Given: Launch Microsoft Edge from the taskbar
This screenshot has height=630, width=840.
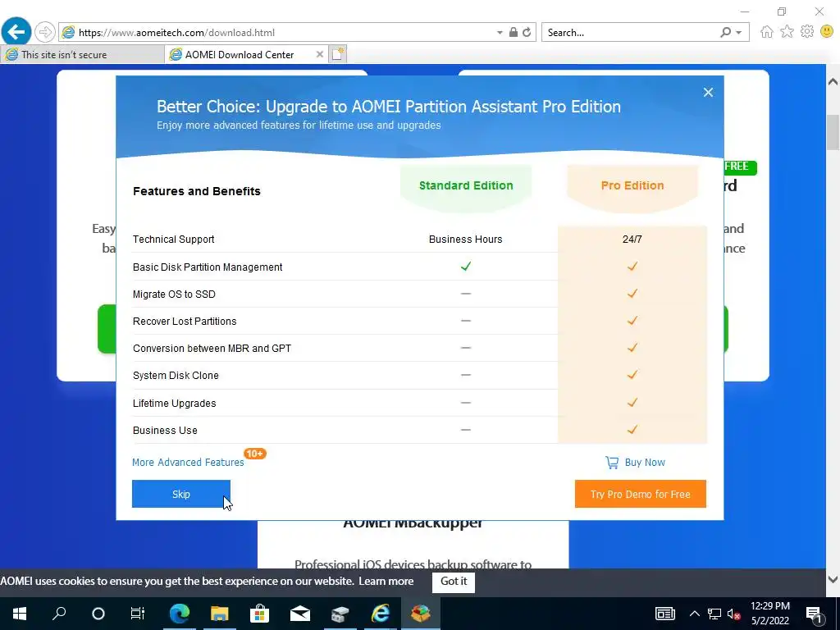Looking at the screenshot, I should [x=180, y=614].
